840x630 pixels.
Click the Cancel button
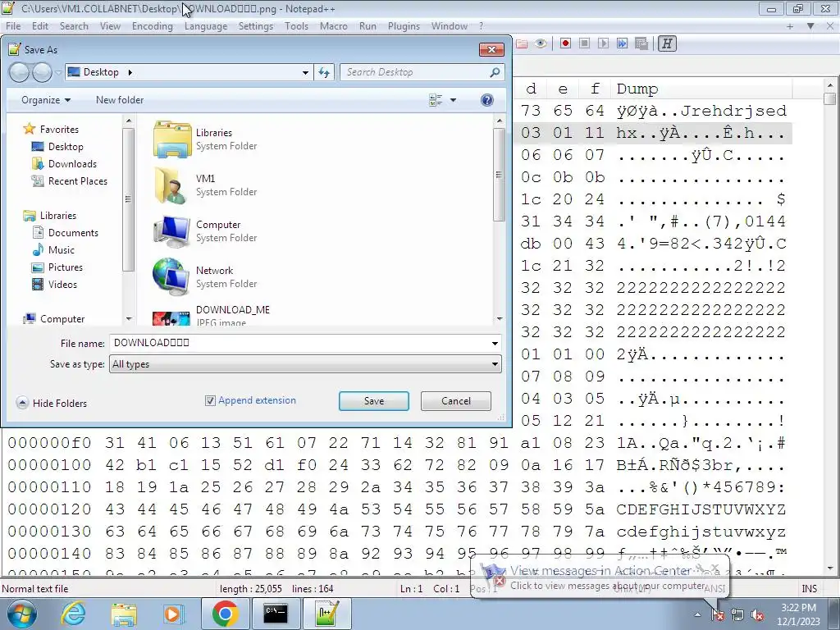tap(456, 401)
